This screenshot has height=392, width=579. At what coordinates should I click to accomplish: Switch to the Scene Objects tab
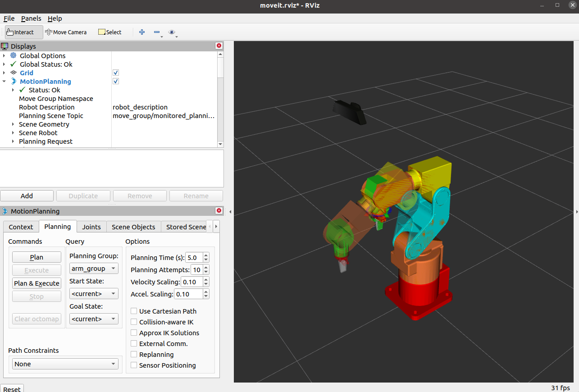(x=133, y=227)
